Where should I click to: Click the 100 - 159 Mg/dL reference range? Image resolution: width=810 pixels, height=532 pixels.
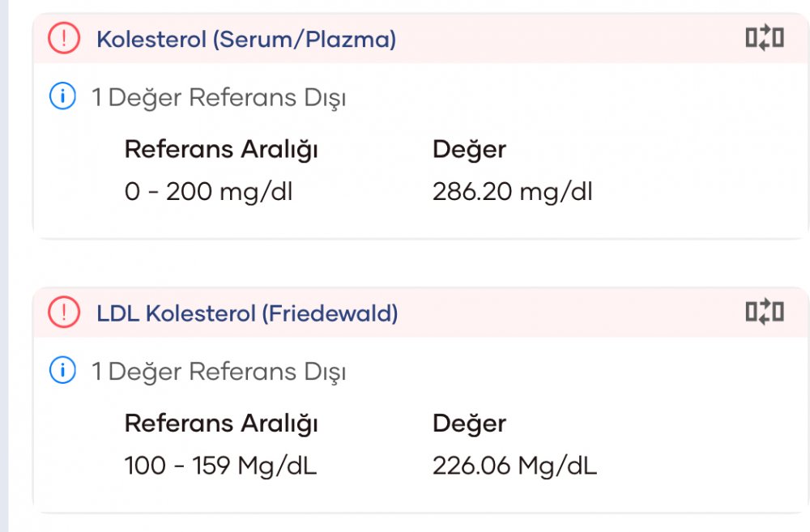220,466
